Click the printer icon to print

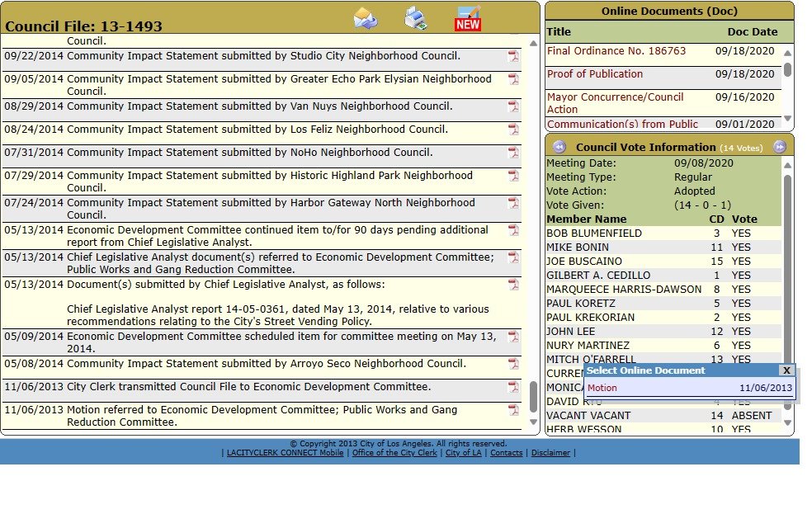click(x=415, y=18)
